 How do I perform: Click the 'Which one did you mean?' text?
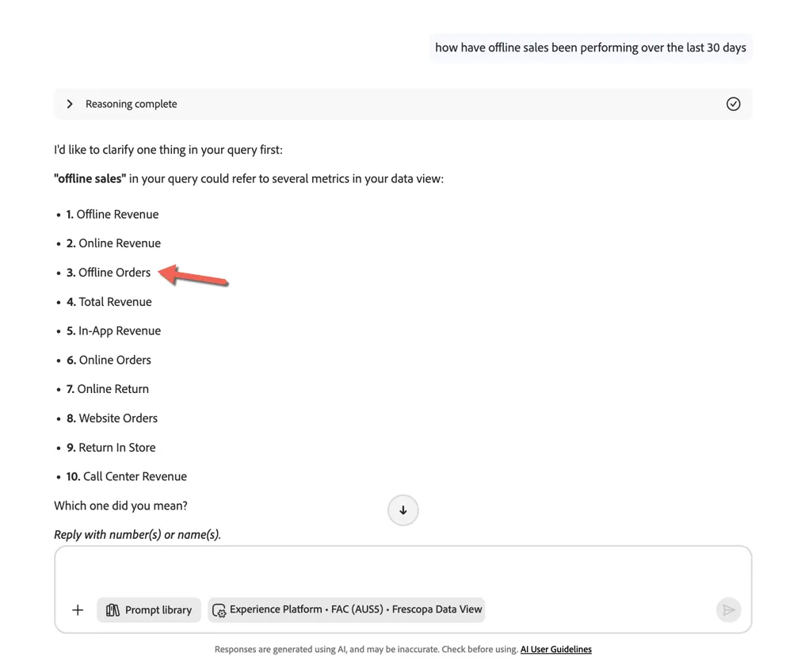(120, 506)
